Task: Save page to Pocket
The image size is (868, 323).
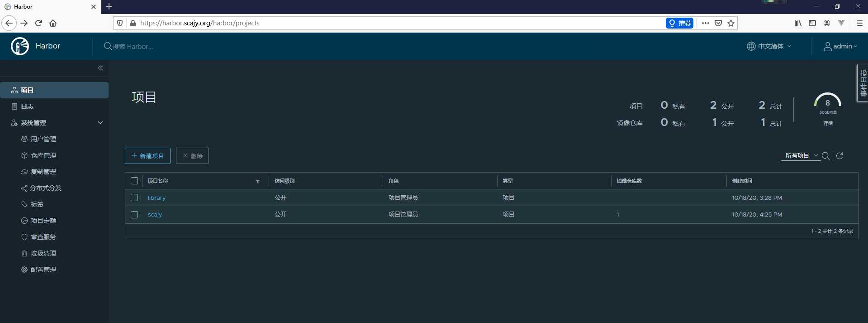Action: click(x=718, y=23)
